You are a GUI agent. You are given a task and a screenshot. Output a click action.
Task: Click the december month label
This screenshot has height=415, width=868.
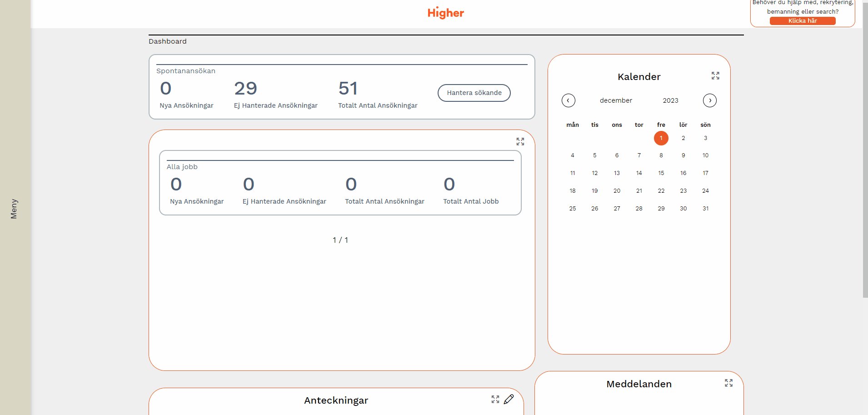[616, 100]
